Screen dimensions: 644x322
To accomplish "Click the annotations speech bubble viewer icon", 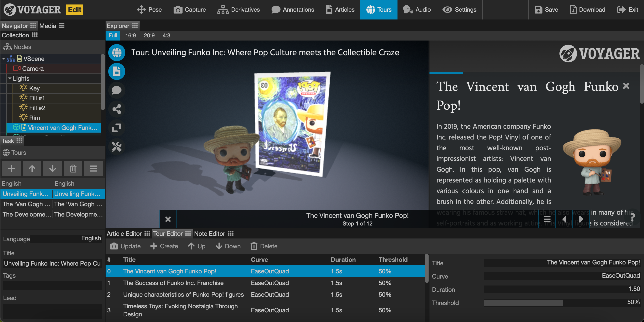I will coord(117,90).
